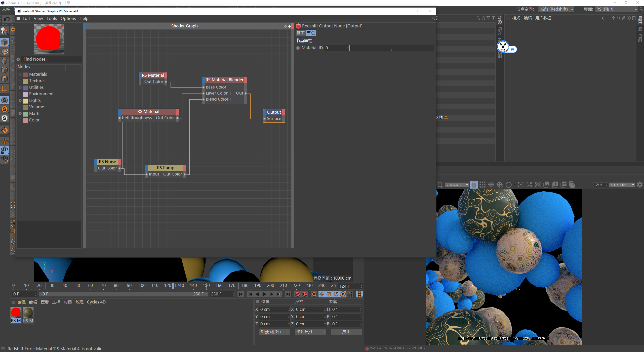This screenshot has height=352, width=644.
Task: Select the Output node in graph
Action: click(x=274, y=112)
